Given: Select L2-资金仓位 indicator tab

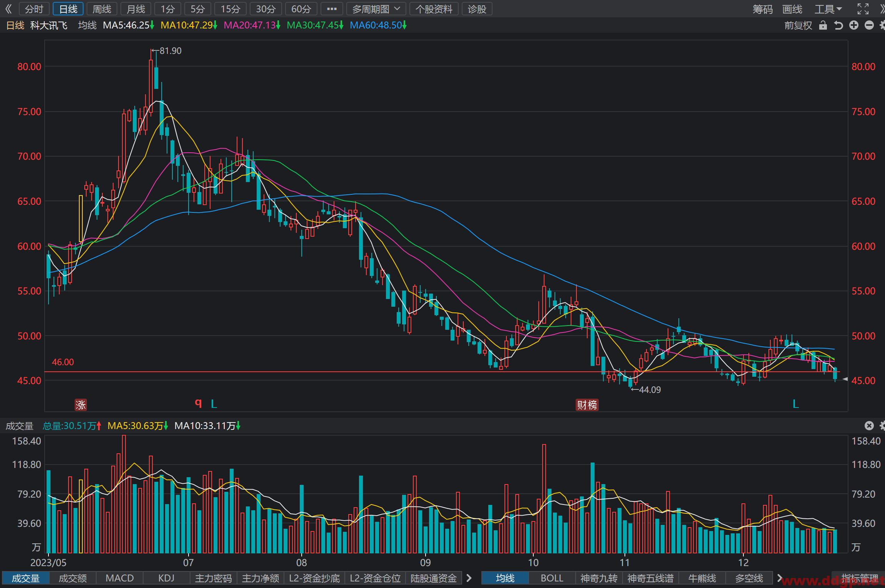Looking at the screenshot, I should tap(375, 578).
